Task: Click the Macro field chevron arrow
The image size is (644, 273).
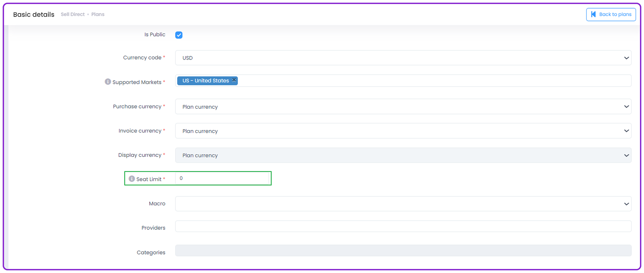Action: coord(626,204)
